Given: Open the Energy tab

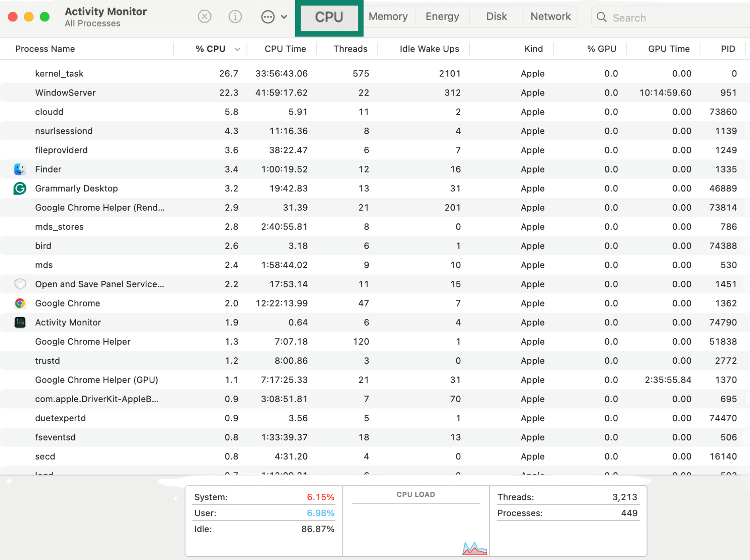Looking at the screenshot, I should pyautogui.click(x=442, y=17).
